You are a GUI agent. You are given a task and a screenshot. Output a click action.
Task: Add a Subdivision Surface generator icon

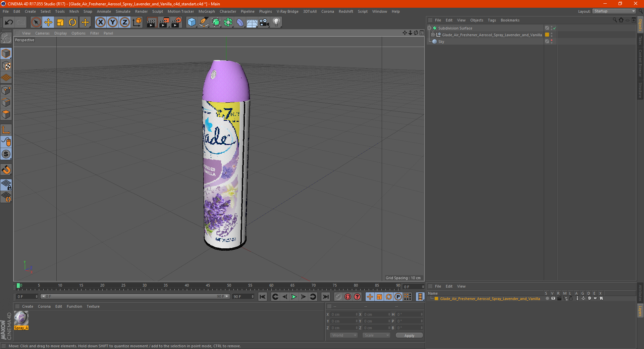click(216, 22)
